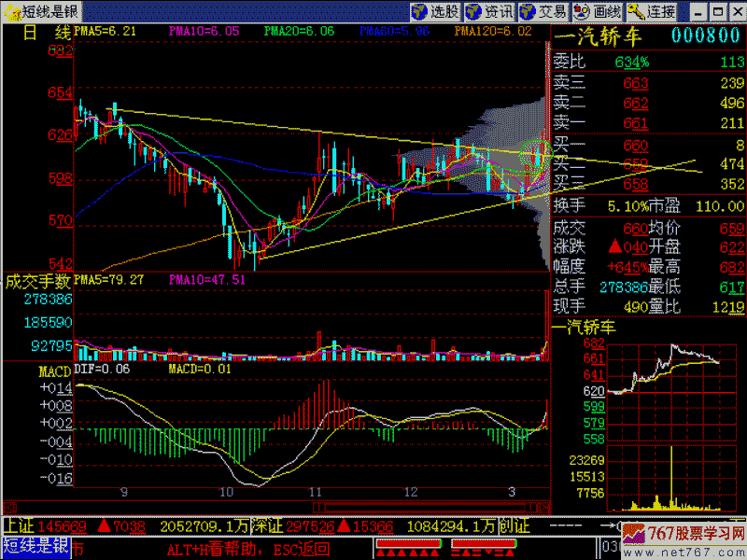Click the 连接 connection key button
Image resolution: width=747 pixels, height=560 pixels.
click(652, 11)
